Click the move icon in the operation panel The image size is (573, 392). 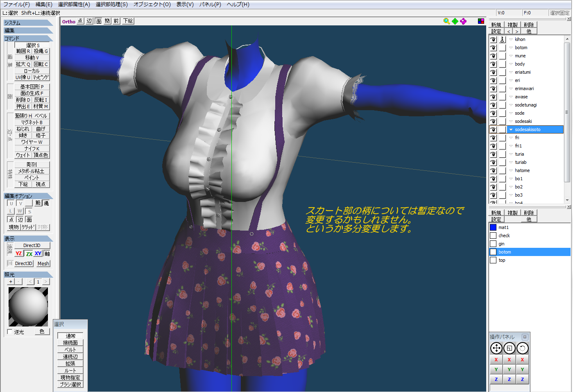click(x=496, y=348)
